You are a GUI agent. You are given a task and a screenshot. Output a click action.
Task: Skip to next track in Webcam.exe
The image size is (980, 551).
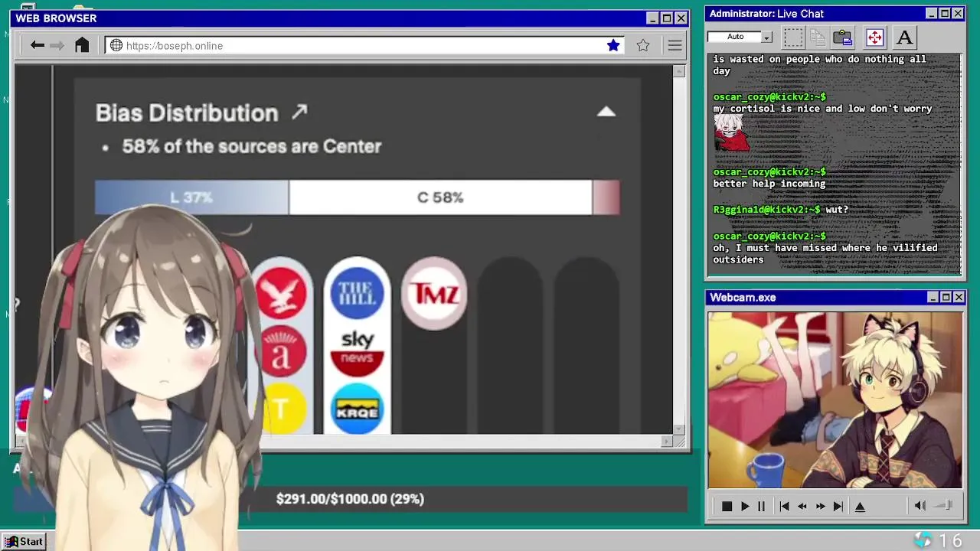838,506
